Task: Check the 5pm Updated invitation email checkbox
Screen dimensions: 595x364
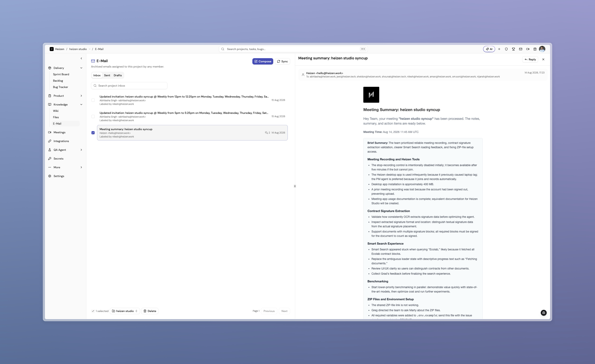Action: point(93,116)
